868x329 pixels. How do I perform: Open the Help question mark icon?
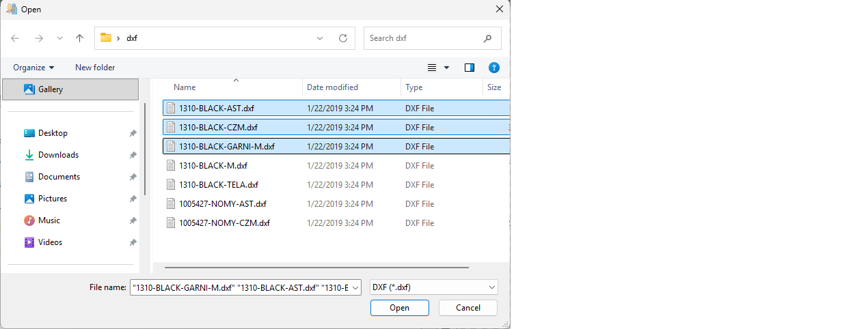point(494,68)
